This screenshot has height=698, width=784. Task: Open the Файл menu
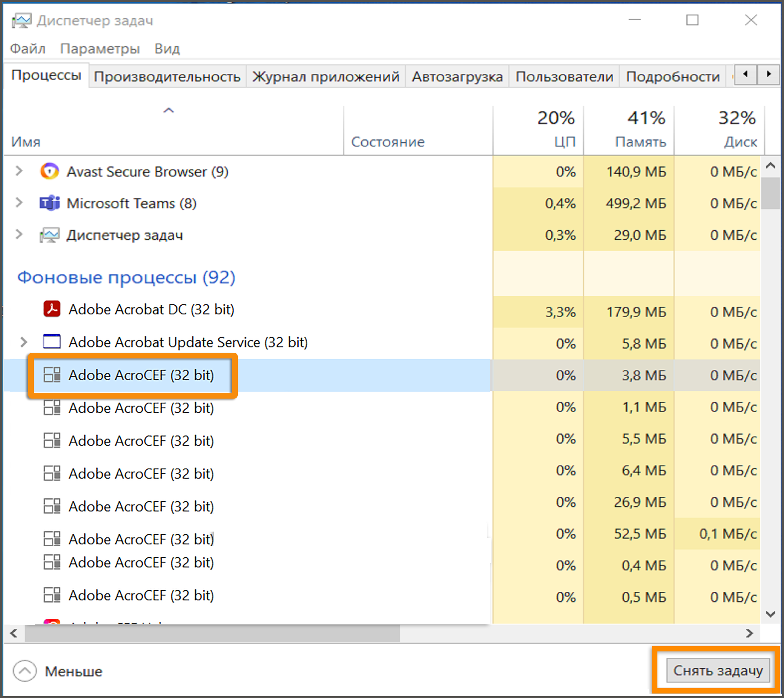[28, 49]
